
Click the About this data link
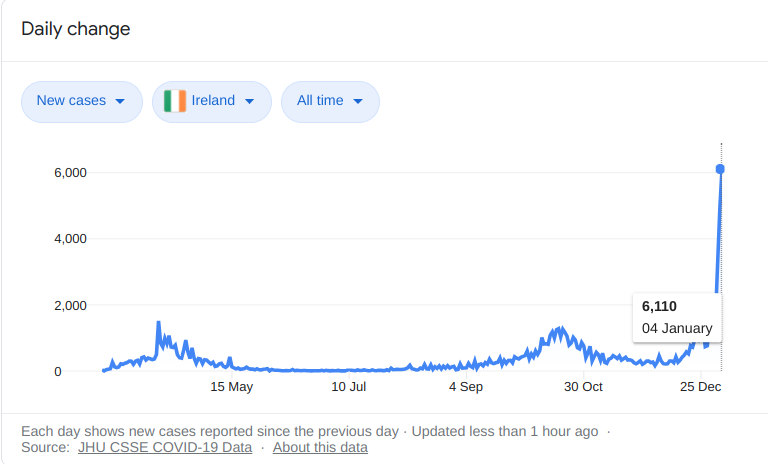tap(320, 447)
